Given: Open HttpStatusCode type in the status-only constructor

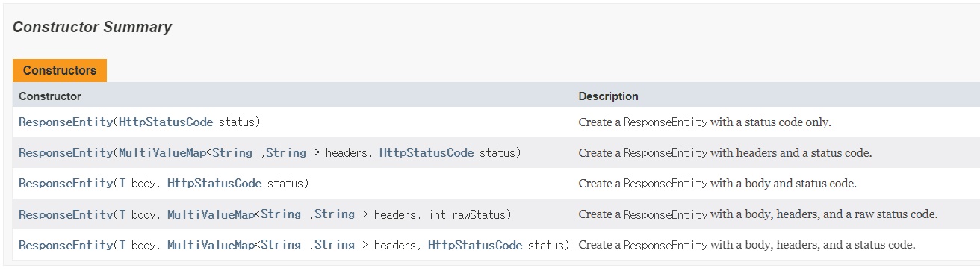Looking at the screenshot, I should [166, 122].
